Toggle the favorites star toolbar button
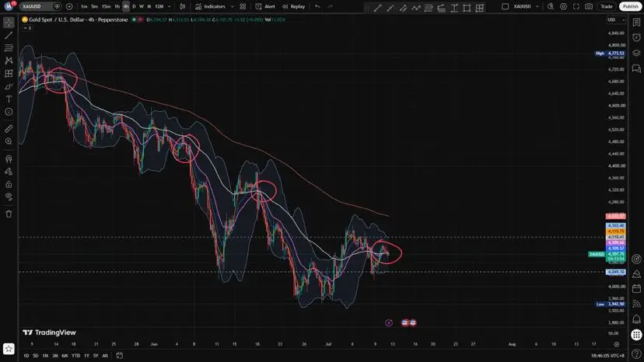 (x=9, y=349)
